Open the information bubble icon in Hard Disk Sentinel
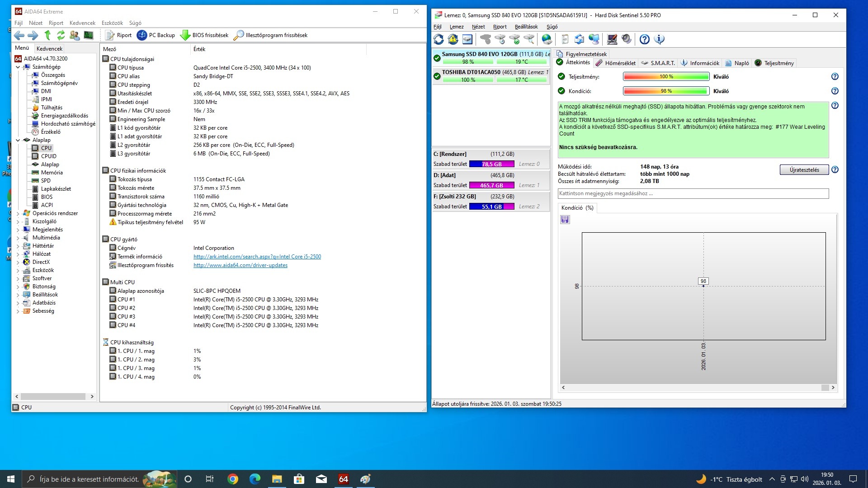Screen dimensions: 868x488 click(659, 40)
